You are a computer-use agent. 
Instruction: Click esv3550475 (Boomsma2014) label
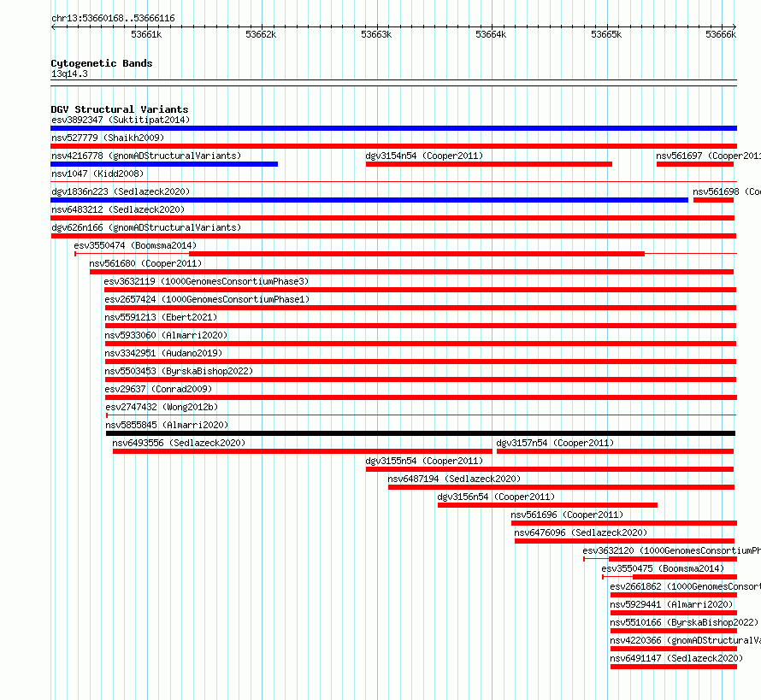click(x=663, y=568)
